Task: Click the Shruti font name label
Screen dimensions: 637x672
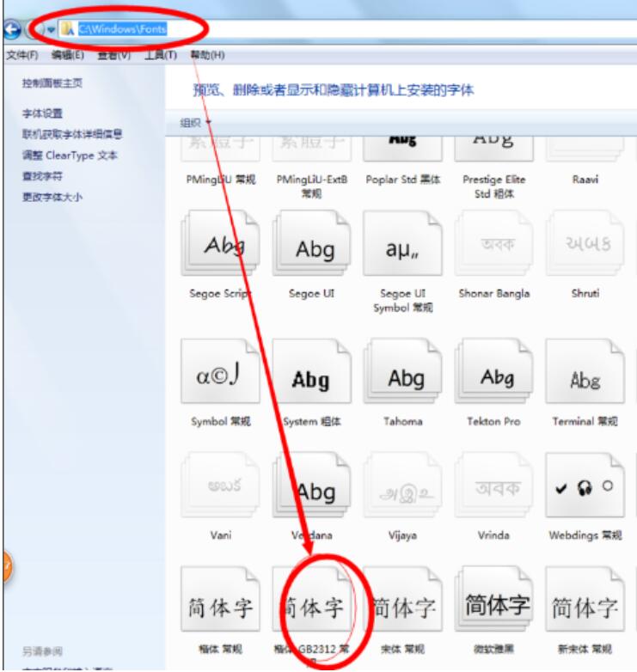Action: [x=585, y=294]
